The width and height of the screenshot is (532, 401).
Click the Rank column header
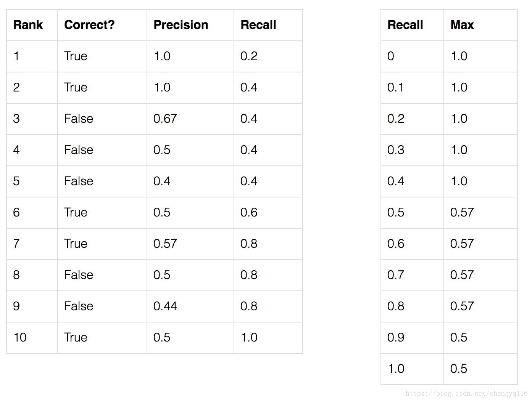[x=28, y=25]
